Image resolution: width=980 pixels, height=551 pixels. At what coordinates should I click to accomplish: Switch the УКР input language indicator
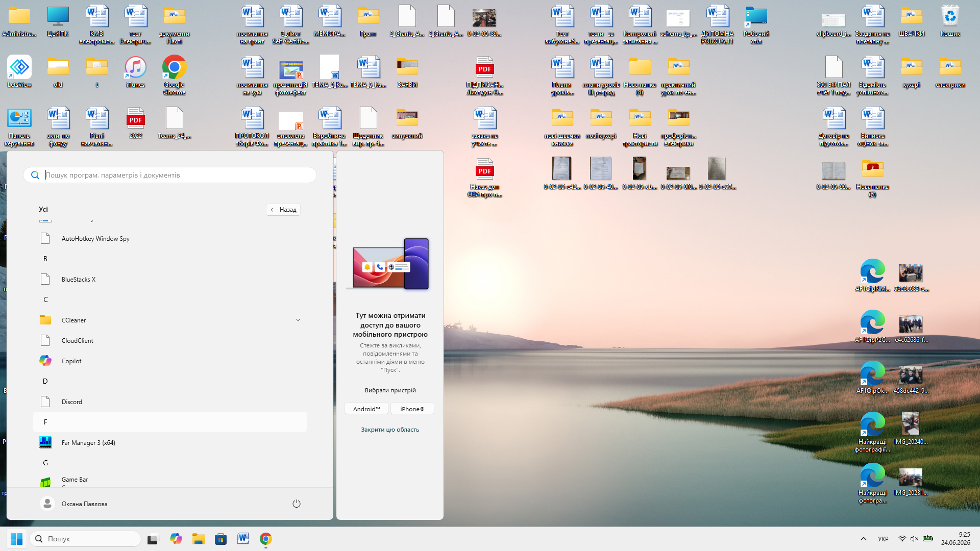[883, 539]
